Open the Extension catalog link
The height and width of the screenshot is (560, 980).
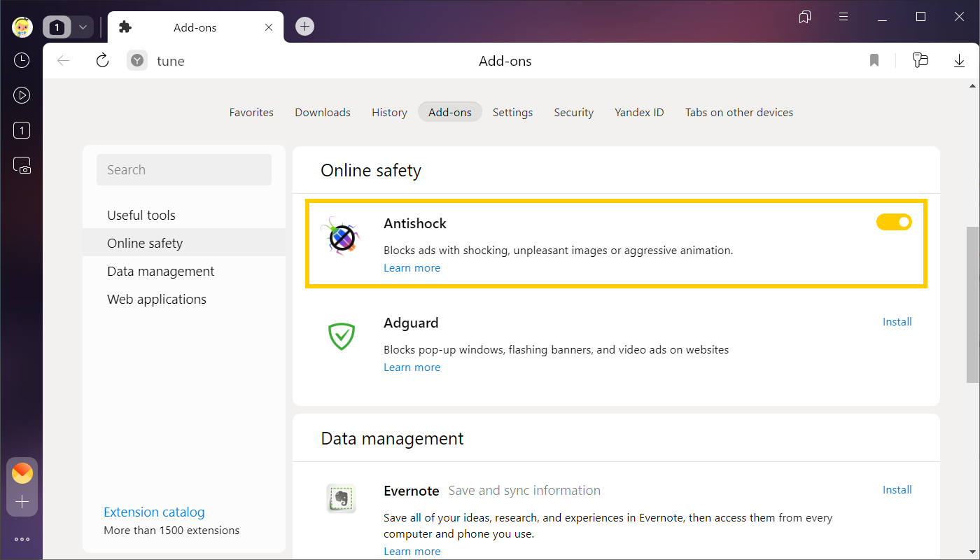click(x=154, y=512)
